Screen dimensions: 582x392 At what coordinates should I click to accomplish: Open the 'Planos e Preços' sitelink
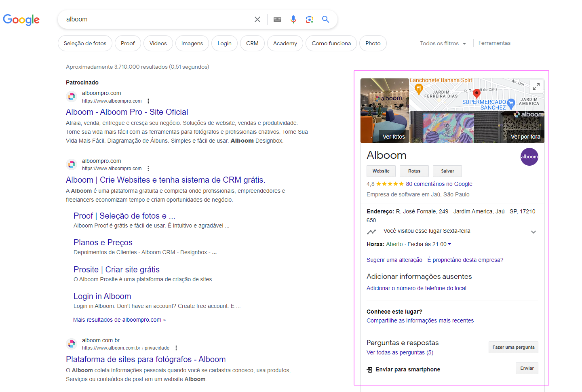103,242
